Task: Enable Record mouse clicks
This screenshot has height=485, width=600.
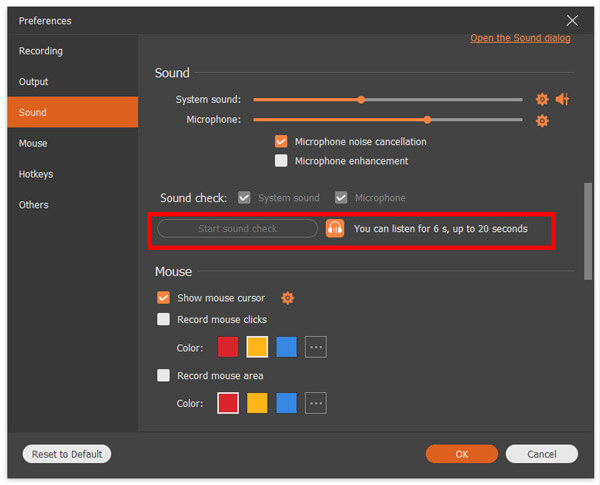Action: [x=163, y=319]
